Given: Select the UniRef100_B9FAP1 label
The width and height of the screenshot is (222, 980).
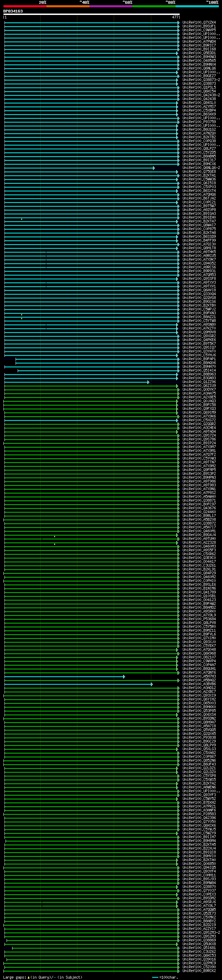Looking at the screenshot, I should [199, 359].
